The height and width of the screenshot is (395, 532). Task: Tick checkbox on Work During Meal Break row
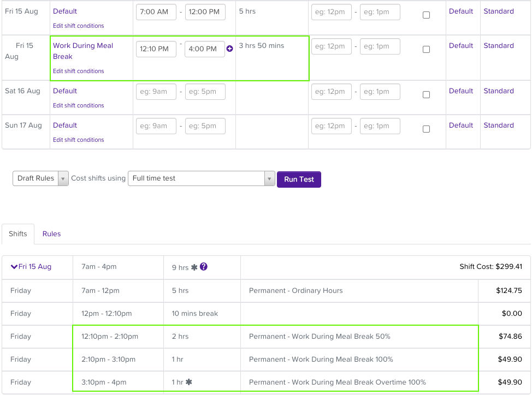pos(426,50)
